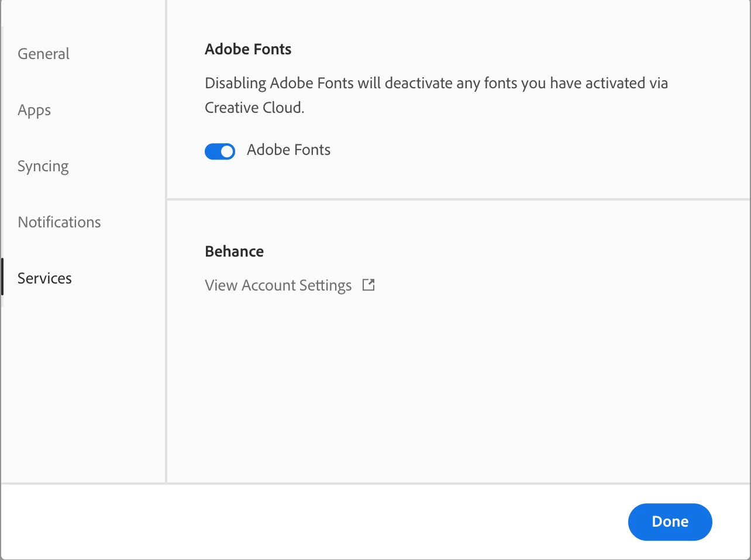Click the dark selection bar beside Services
This screenshot has height=560, width=751.
coord(2,277)
